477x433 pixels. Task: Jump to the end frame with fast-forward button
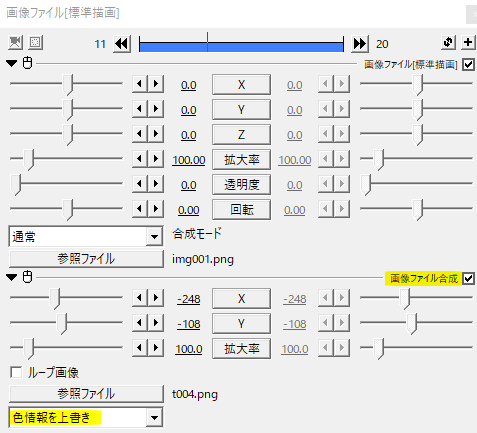point(360,44)
